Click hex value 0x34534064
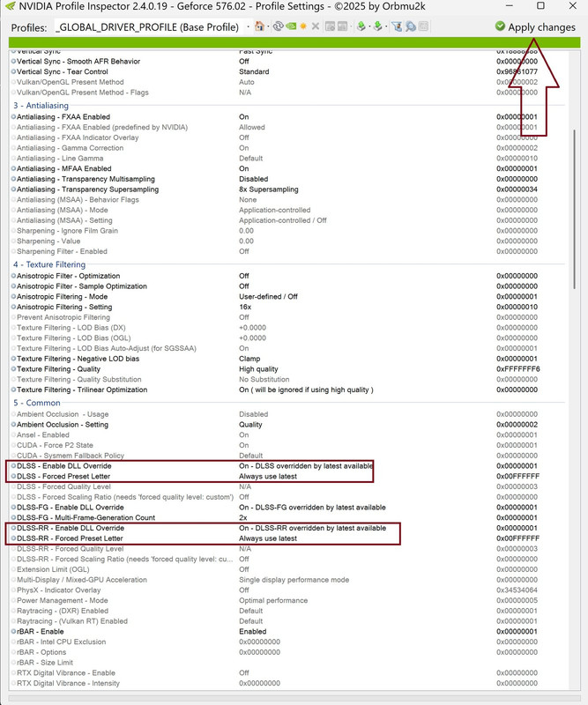 pyautogui.click(x=517, y=590)
